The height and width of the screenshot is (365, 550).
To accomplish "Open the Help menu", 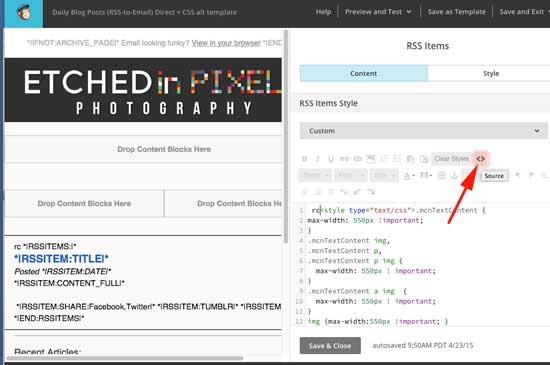I will click(x=323, y=12).
